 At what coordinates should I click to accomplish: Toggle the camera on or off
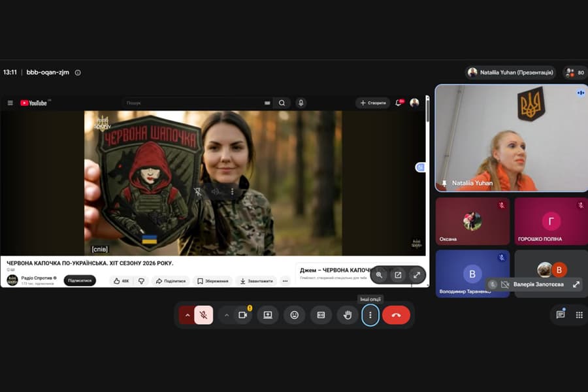[243, 315]
